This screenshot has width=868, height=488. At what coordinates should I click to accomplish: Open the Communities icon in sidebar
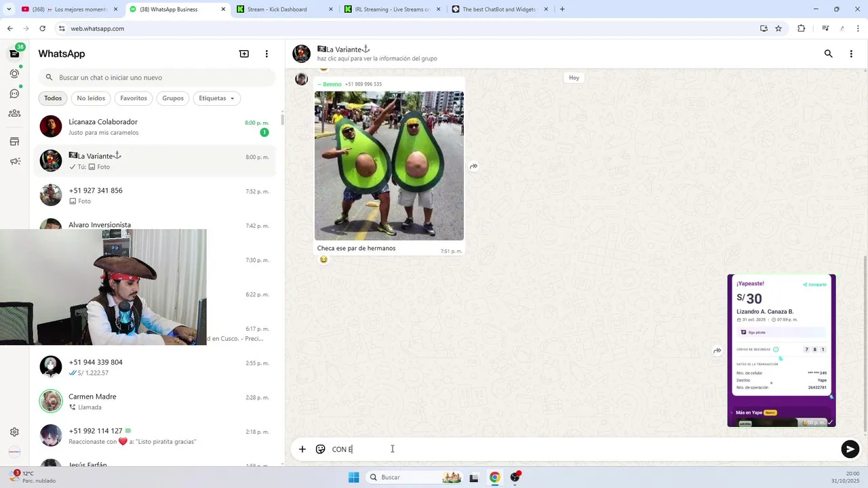coord(14,113)
